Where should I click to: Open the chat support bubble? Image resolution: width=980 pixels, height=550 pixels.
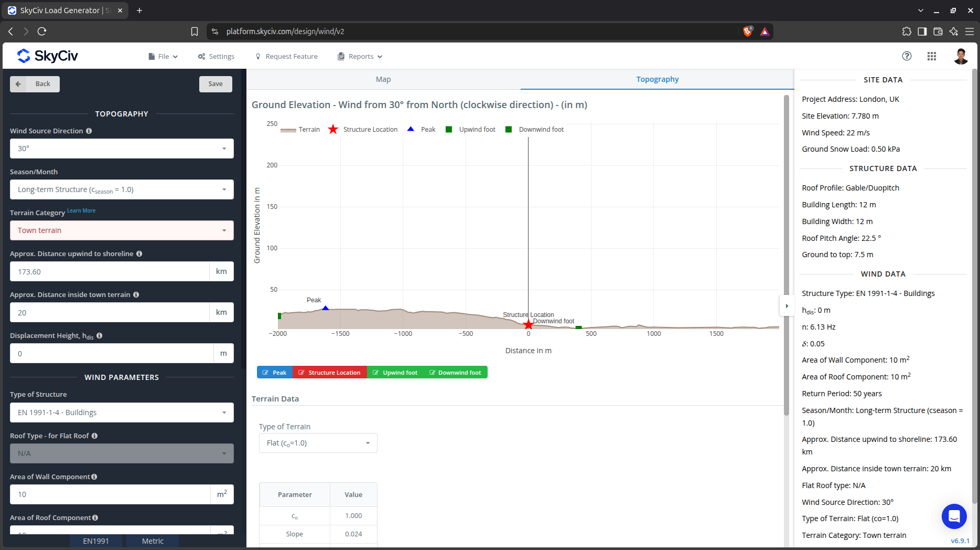954,516
